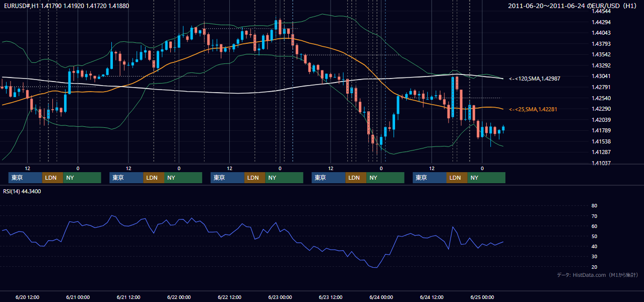
Task: Select time axis label 6/22 00:00
Action: coord(179,297)
